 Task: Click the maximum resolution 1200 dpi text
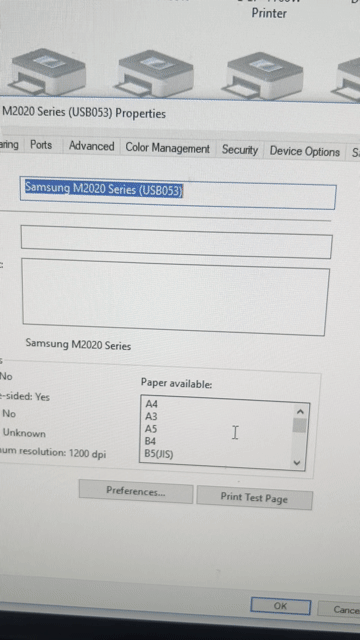click(x=53, y=453)
